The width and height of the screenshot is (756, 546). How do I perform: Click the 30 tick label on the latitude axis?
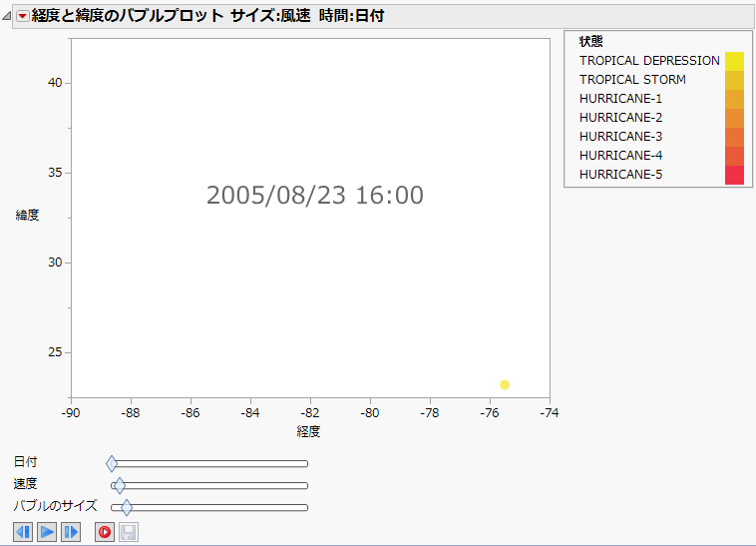(55, 263)
